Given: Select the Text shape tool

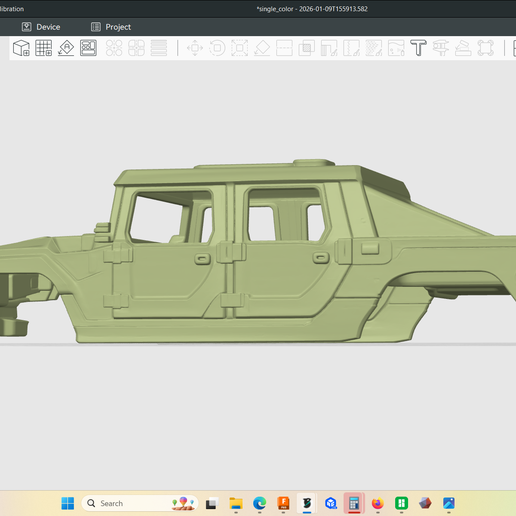Looking at the screenshot, I should tap(418, 48).
